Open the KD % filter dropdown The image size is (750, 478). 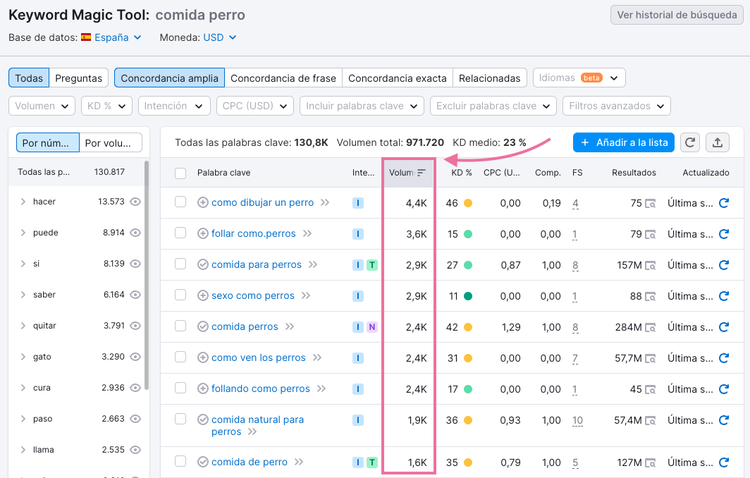106,106
